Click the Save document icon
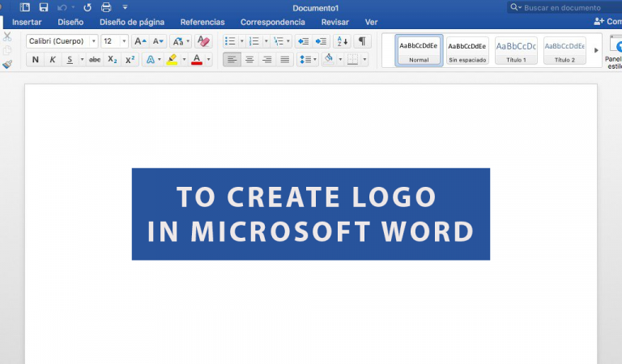Image resolution: width=622 pixels, height=364 pixels. pyautogui.click(x=44, y=7)
